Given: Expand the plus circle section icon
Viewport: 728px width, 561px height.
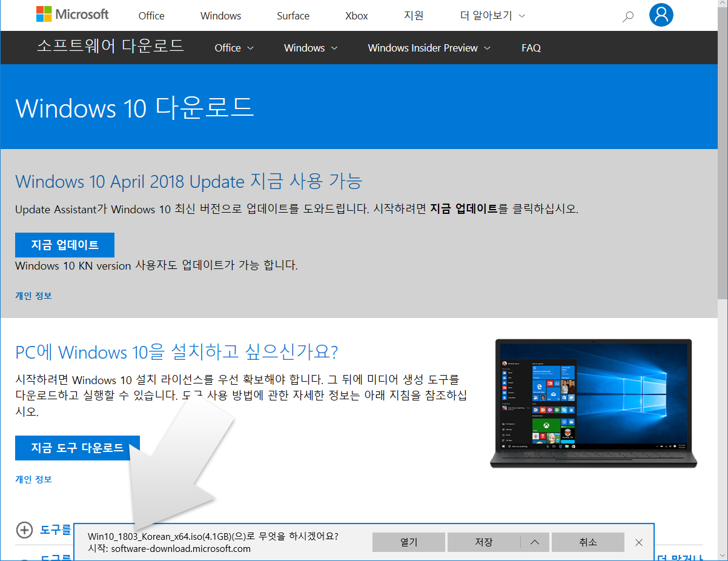Looking at the screenshot, I should pyautogui.click(x=24, y=530).
